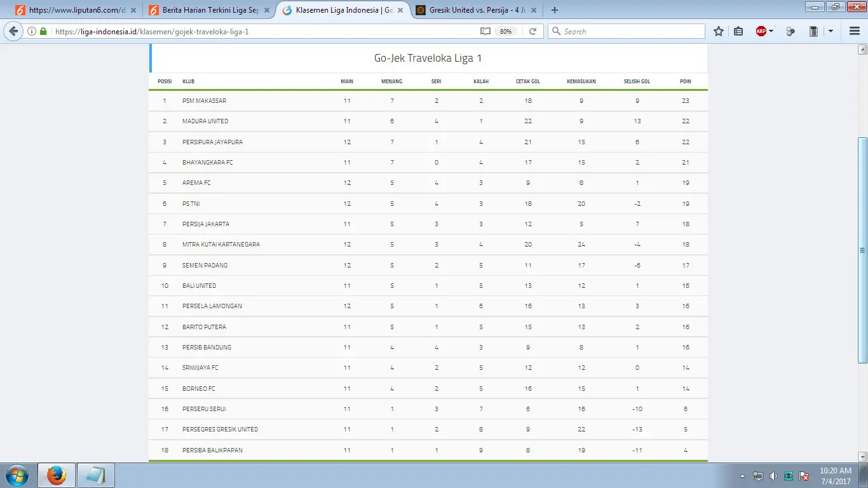Select PS TNI club name
This screenshot has height=488, width=868.
(191, 203)
